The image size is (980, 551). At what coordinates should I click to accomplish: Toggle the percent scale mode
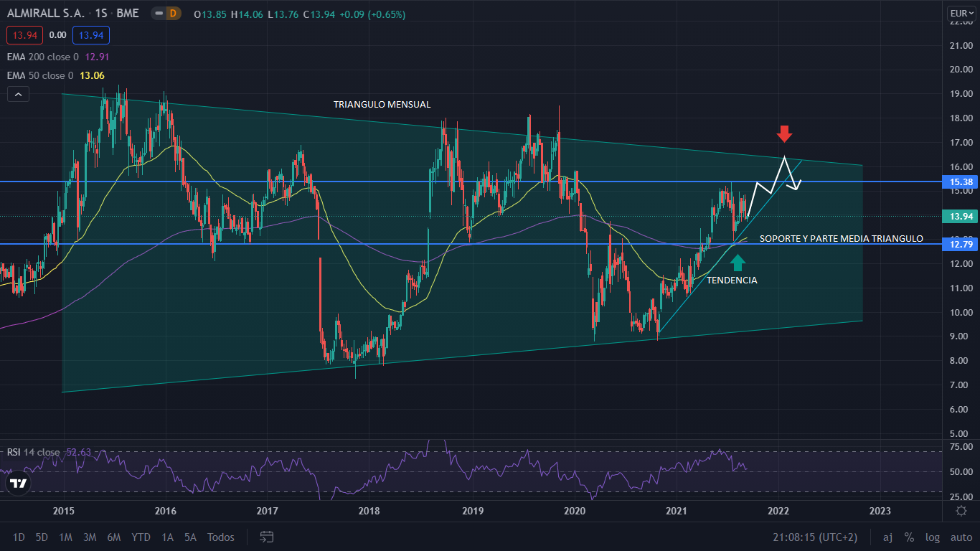click(909, 537)
